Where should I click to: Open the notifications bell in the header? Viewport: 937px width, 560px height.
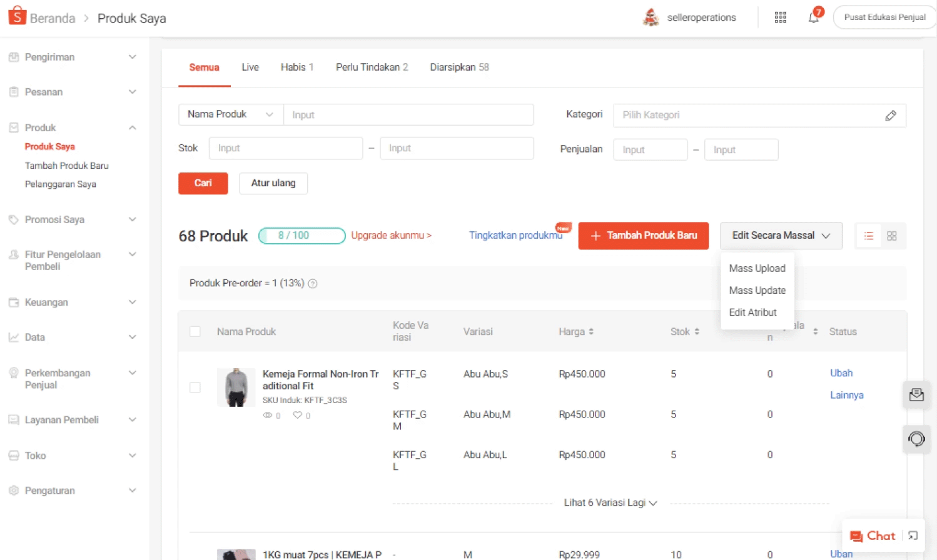pyautogui.click(x=814, y=17)
